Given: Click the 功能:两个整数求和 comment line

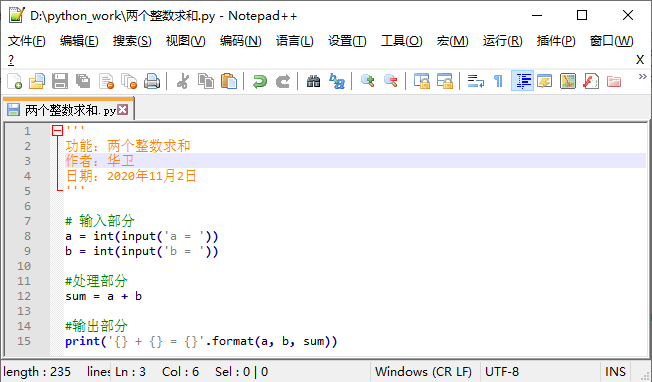Looking at the screenshot, I should [128, 146].
